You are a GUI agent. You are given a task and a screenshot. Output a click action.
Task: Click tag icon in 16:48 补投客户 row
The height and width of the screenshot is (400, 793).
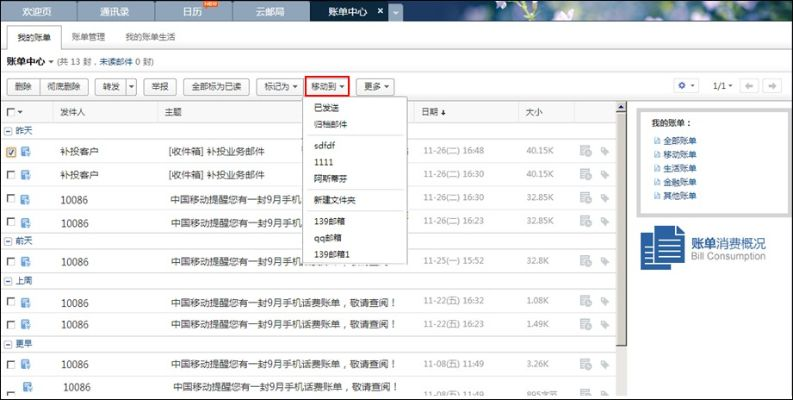(605, 151)
